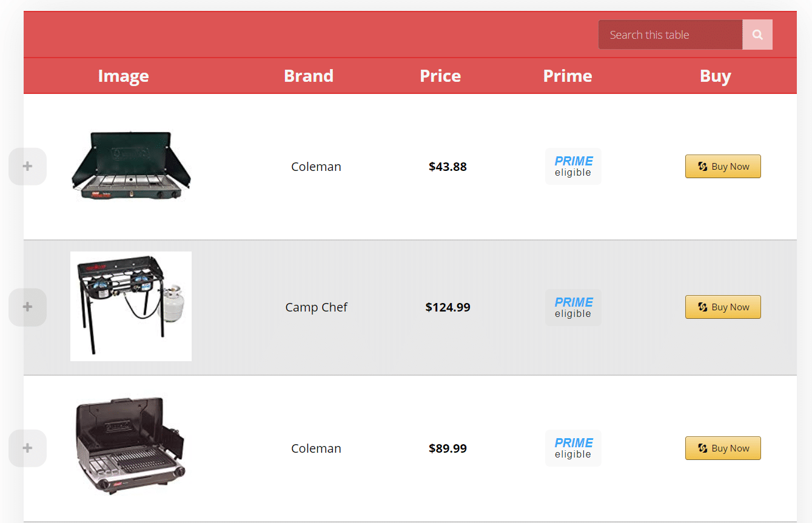812x523 pixels.
Task: Open the Camp Chef stove with propane tank image
Action: (x=131, y=307)
